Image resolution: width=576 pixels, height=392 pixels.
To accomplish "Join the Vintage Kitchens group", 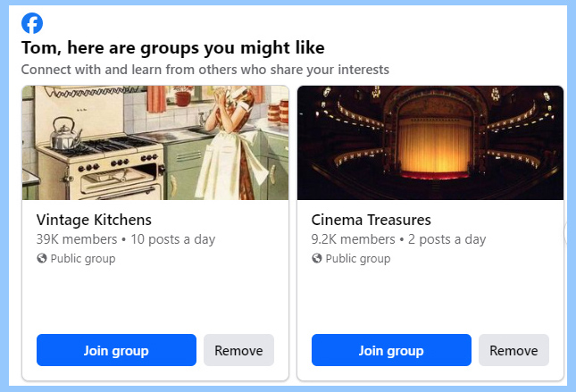I will coord(116,350).
